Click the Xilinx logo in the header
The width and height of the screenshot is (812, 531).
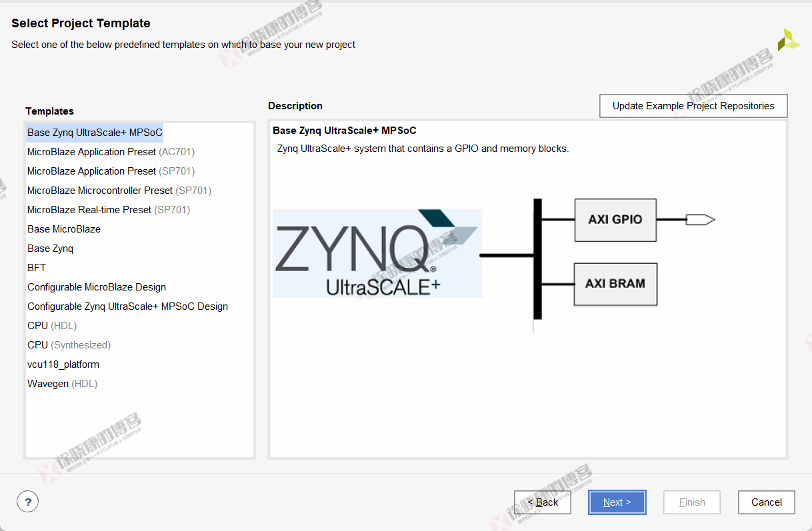tap(789, 40)
